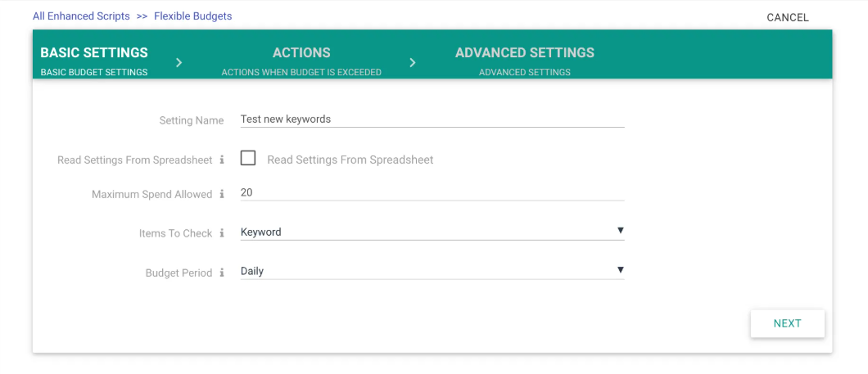The image size is (868, 374).
Task: Enable Read Settings From Spreadsheet checkbox
Action: (x=248, y=159)
